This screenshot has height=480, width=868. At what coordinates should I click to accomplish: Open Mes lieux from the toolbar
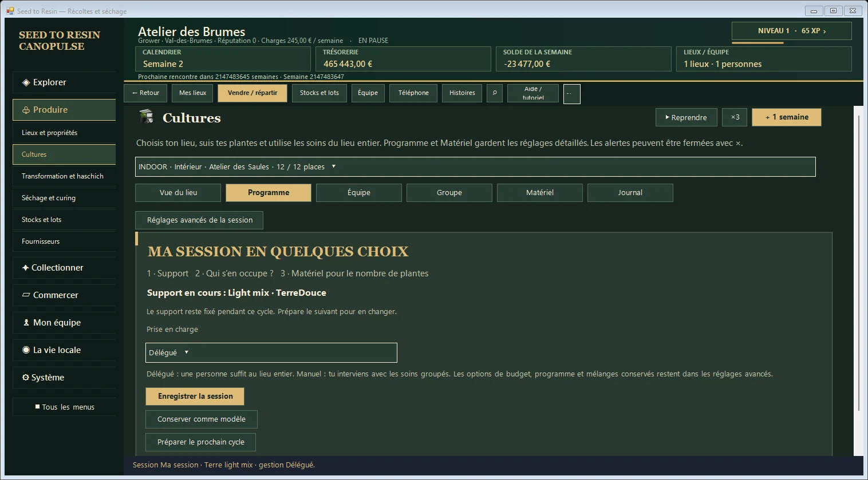click(x=192, y=93)
